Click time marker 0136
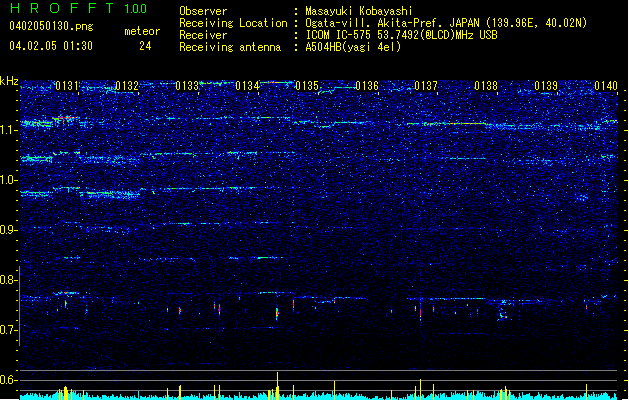 click(367, 86)
